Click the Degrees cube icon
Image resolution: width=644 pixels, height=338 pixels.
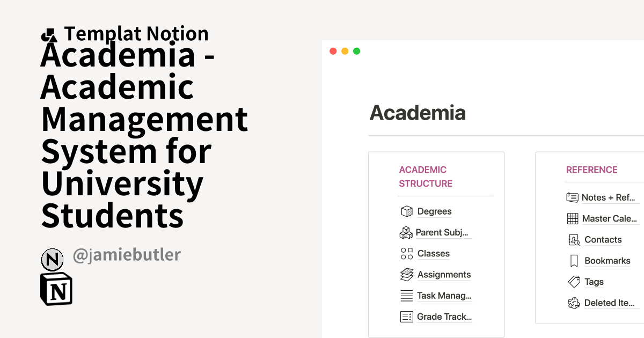(407, 211)
